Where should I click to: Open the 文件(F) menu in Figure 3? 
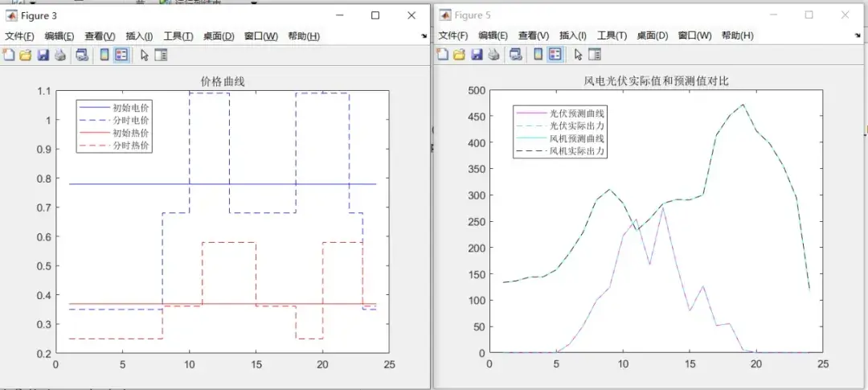(20, 36)
